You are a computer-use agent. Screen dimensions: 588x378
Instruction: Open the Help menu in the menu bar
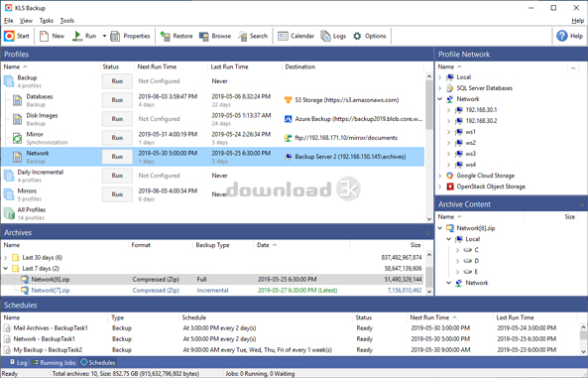(x=577, y=21)
